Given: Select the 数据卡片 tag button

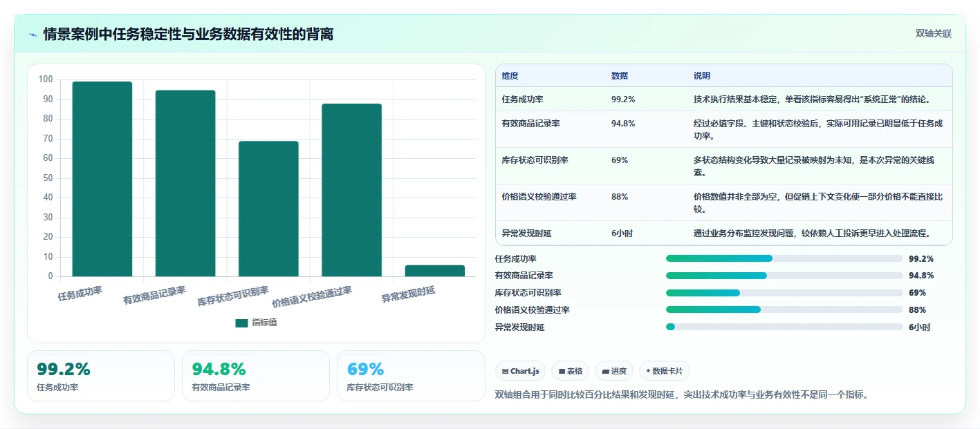Looking at the screenshot, I should pyautogui.click(x=664, y=371).
